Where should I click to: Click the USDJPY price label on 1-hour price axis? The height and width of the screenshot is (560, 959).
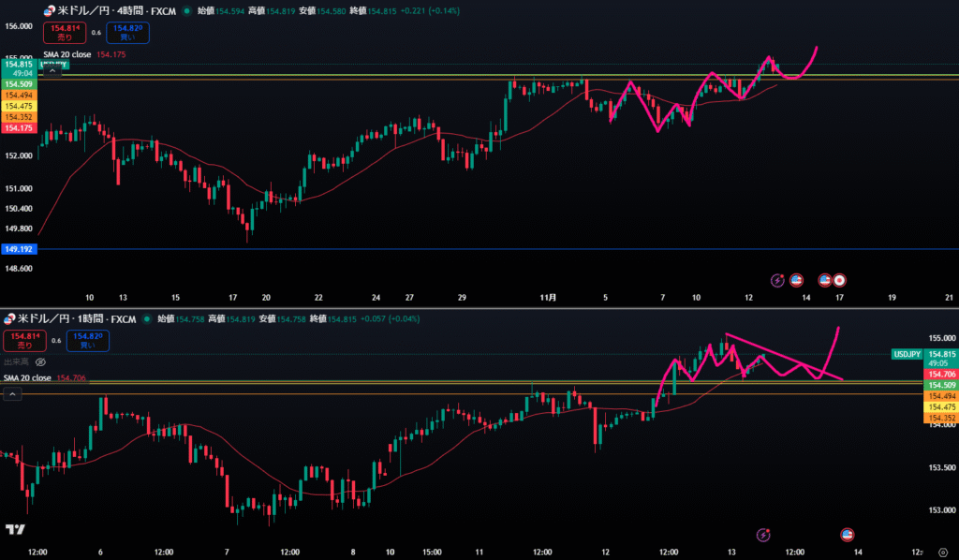(x=907, y=355)
